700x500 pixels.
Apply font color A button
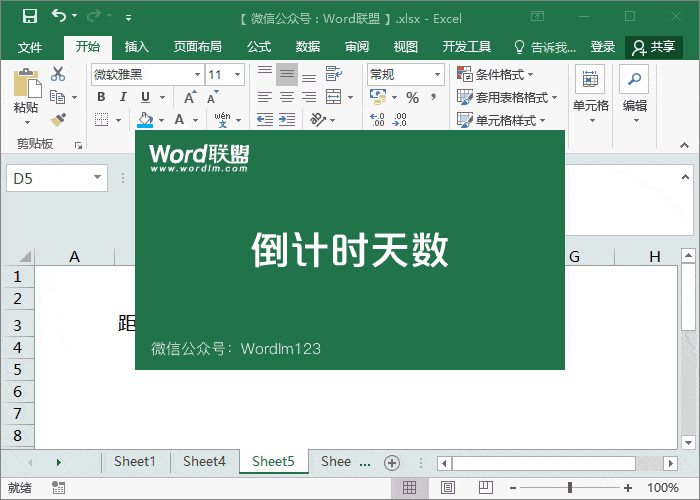tap(179, 120)
